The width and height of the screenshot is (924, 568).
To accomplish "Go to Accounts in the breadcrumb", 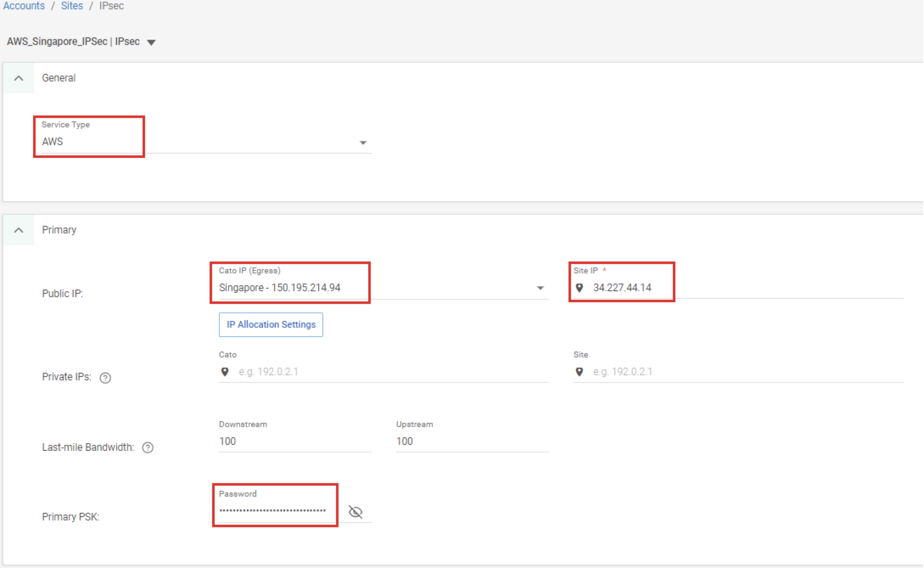I will pos(24,6).
